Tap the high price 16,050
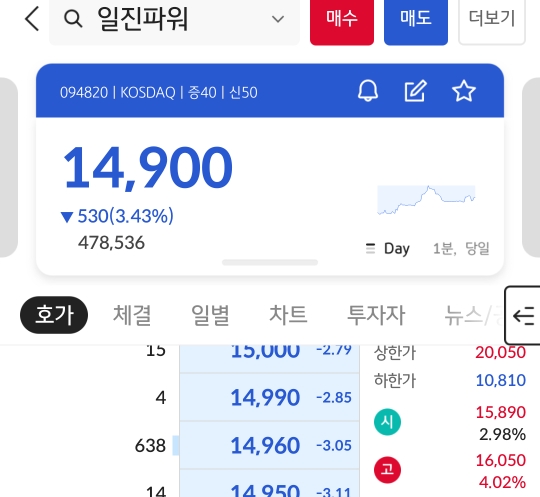 click(500, 460)
